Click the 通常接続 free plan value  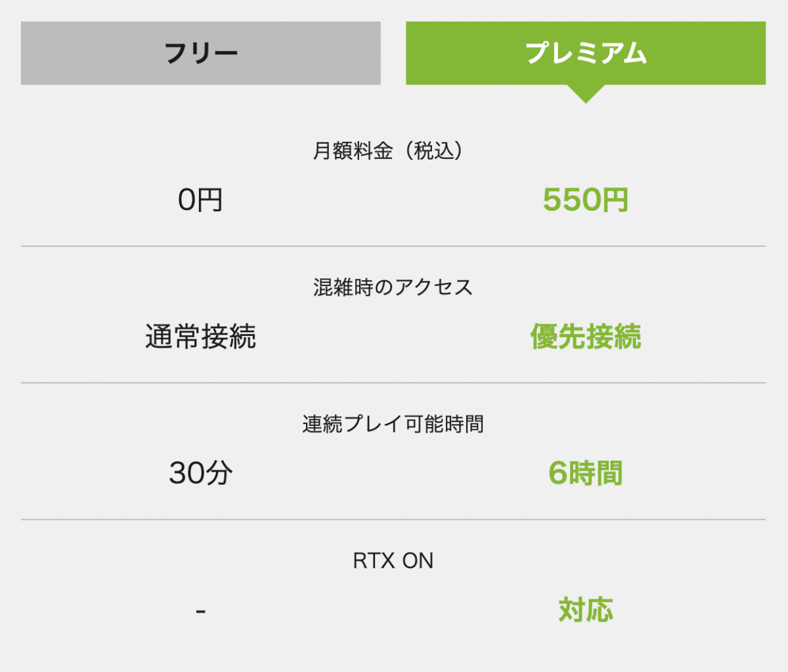(x=200, y=337)
